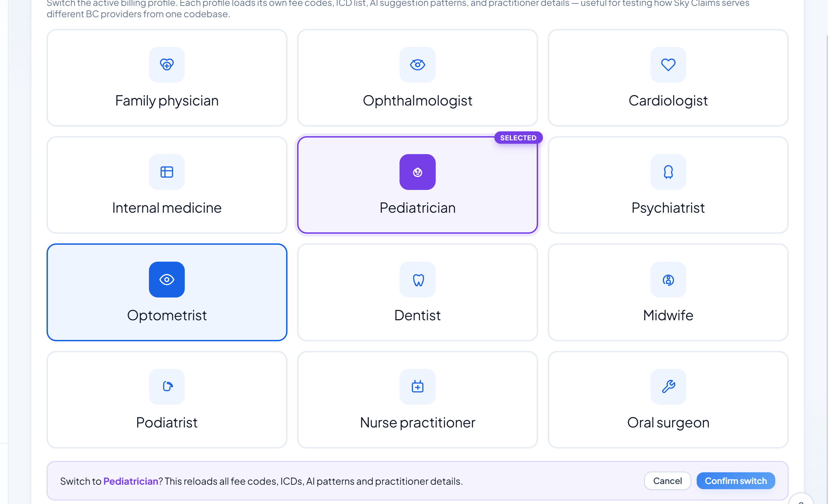Confirm the switch to Pediatrician
The height and width of the screenshot is (504, 828).
736,481
